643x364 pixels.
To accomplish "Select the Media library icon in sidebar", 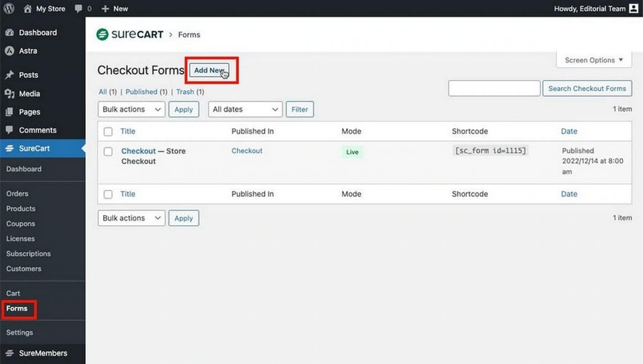I will click(x=9, y=94).
